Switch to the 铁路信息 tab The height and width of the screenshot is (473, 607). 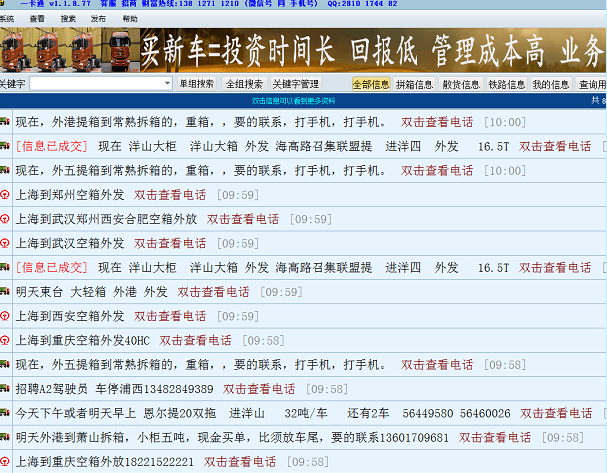[x=505, y=85]
